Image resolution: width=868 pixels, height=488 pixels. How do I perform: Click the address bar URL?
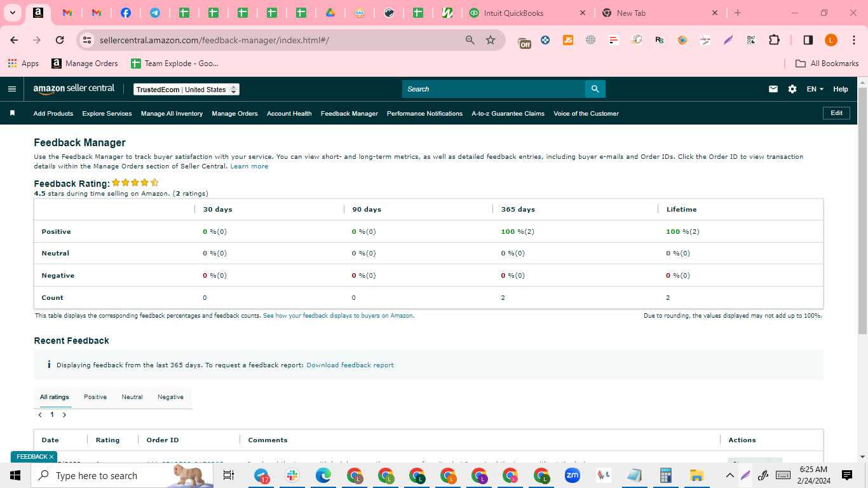coord(214,40)
